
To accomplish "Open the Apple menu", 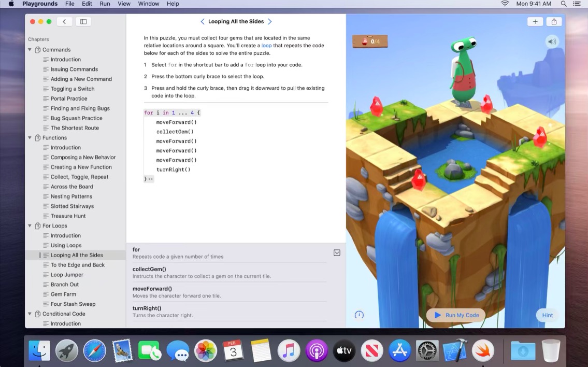I will 11,4.
